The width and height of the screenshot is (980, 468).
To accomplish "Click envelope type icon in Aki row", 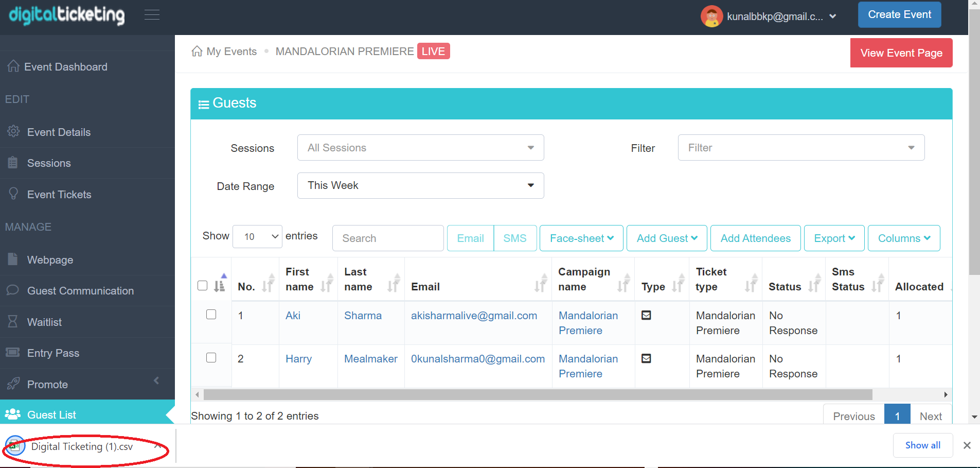I will click(647, 315).
